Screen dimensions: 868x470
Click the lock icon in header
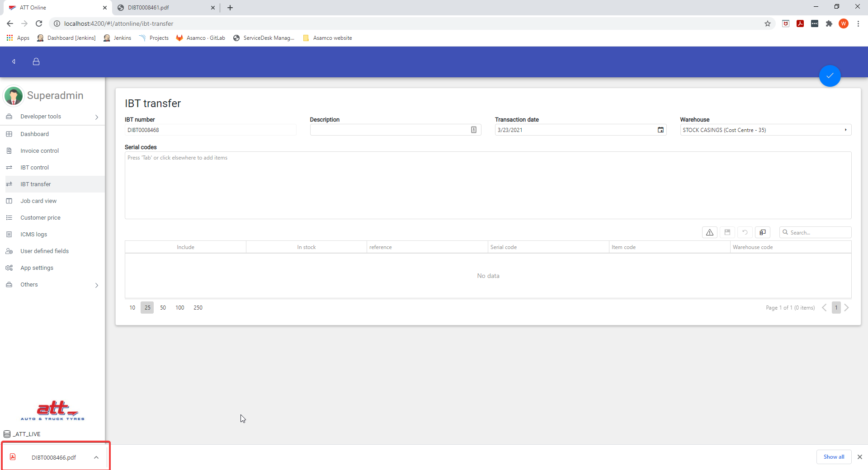[x=36, y=61]
